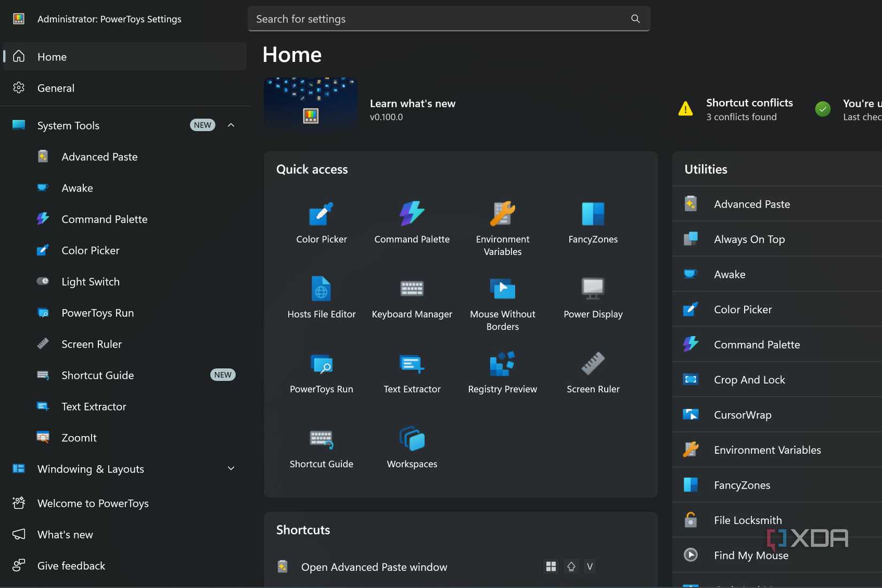
Task: Open the Hosts File Editor tile
Action: tap(321, 298)
